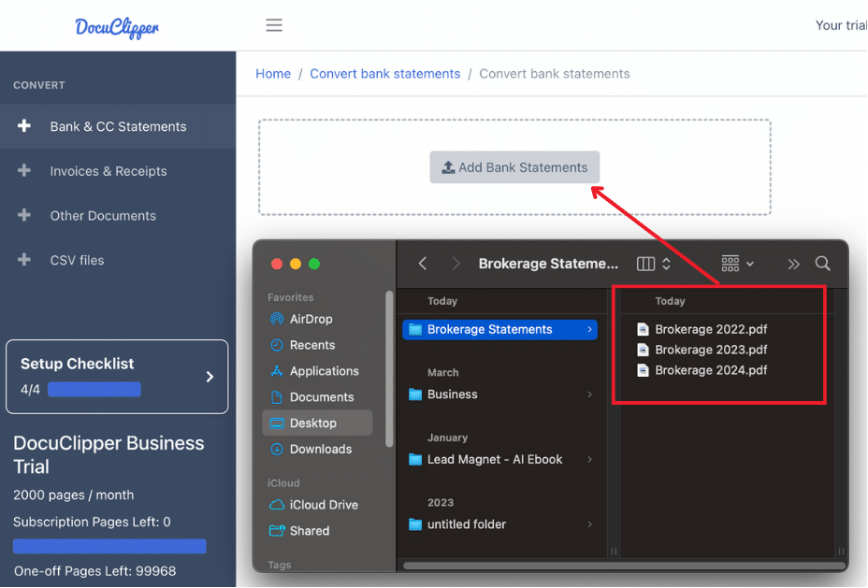The image size is (868, 588).
Task: Expand Lead Magnet - AI Ebook chevron
Action: (589, 460)
